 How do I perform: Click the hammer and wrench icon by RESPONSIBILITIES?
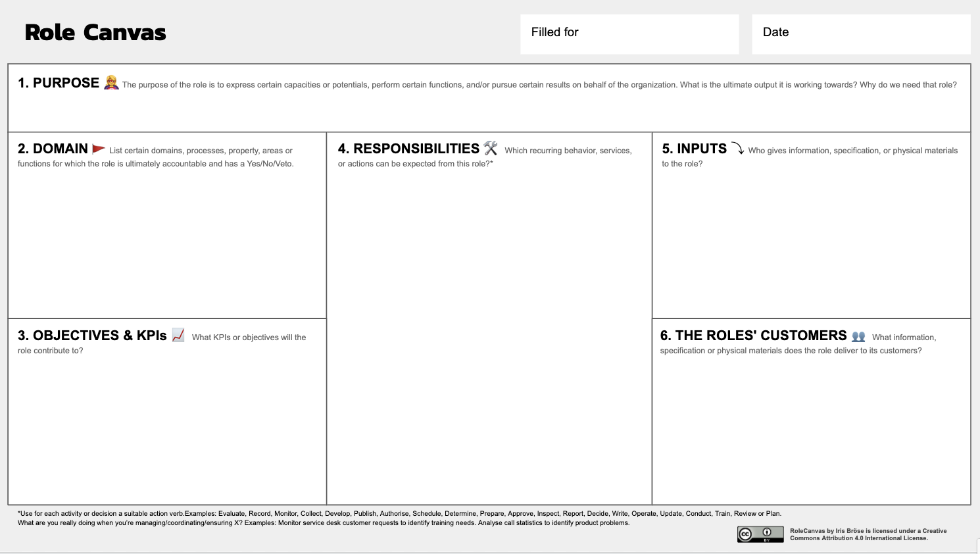tap(489, 148)
